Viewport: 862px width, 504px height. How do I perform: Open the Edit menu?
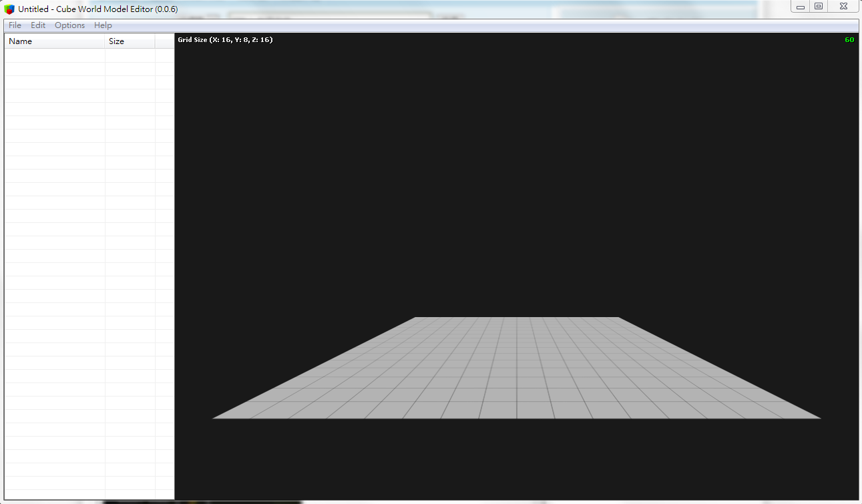coord(38,25)
